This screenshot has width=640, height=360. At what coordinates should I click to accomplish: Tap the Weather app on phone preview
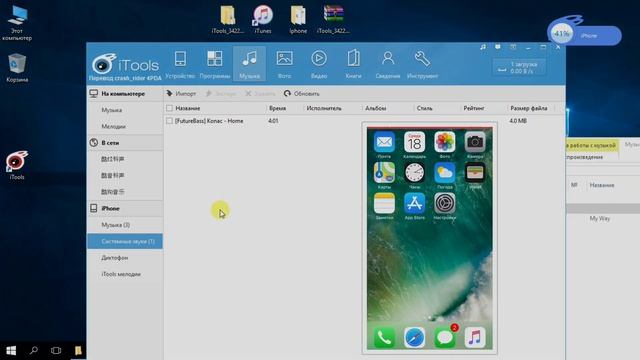(x=444, y=173)
